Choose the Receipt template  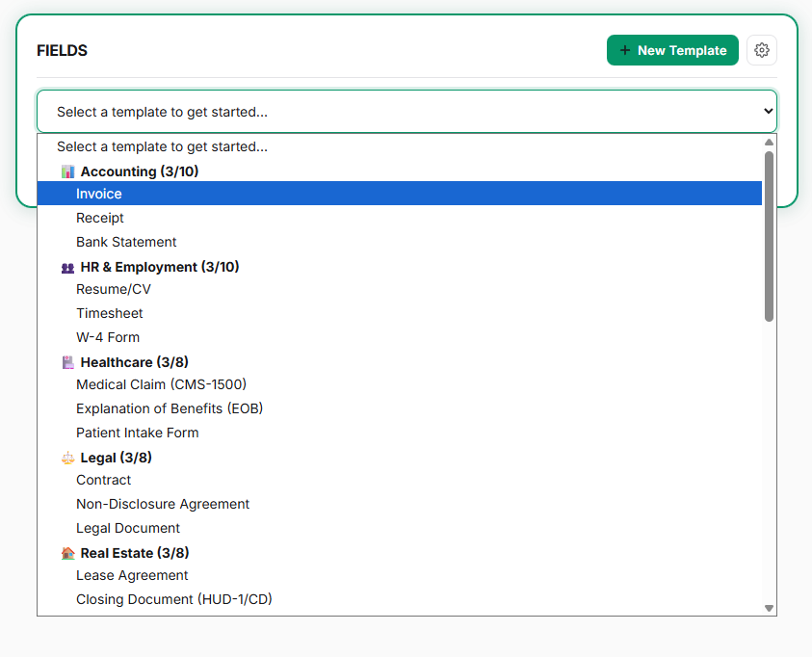[100, 218]
